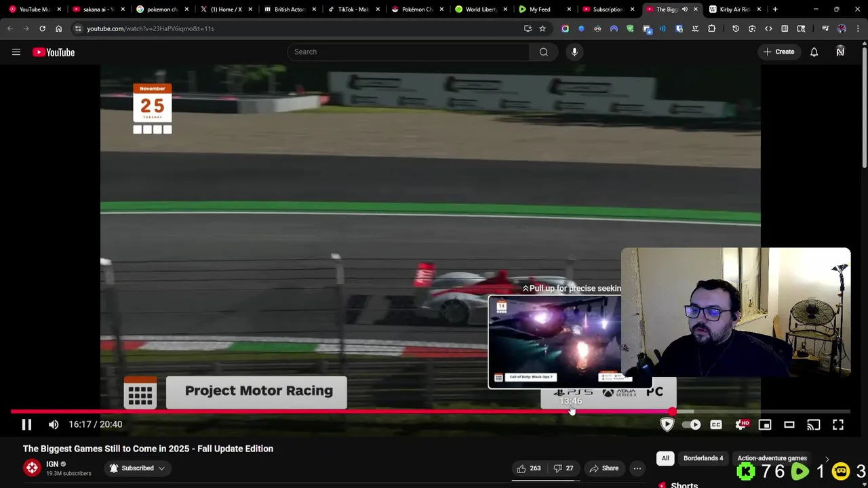Bookmark this page with the star
868x488 pixels.
[x=542, y=28]
